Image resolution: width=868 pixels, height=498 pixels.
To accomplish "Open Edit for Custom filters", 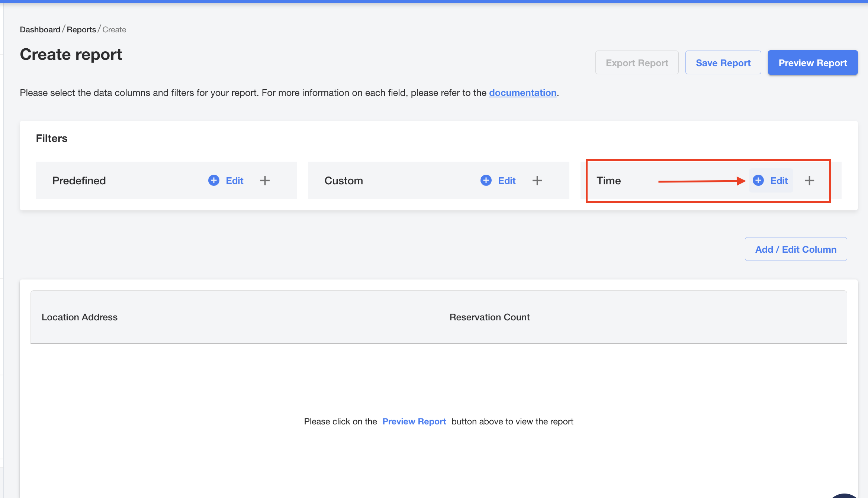I will (507, 181).
